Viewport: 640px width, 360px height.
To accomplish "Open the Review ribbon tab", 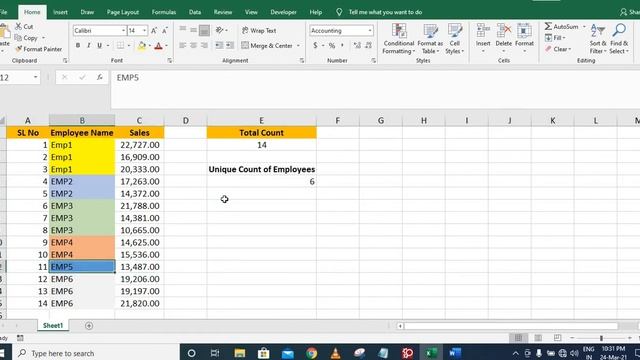I will pyautogui.click(x=223, y=12).
